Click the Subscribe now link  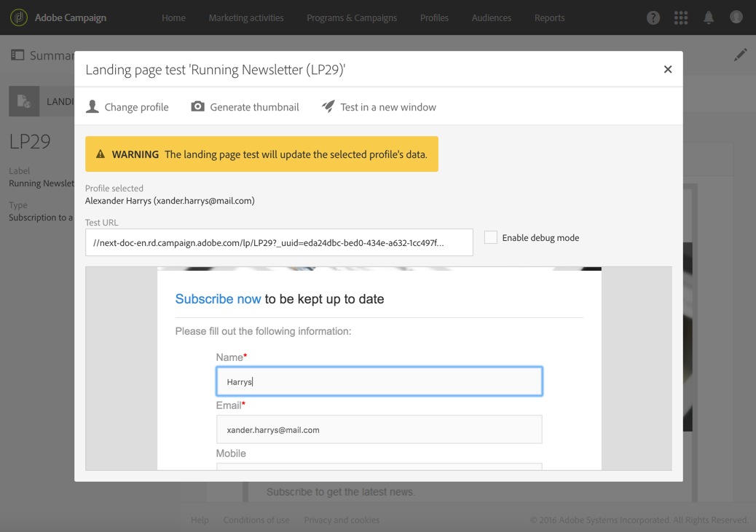tap(218, 299)
